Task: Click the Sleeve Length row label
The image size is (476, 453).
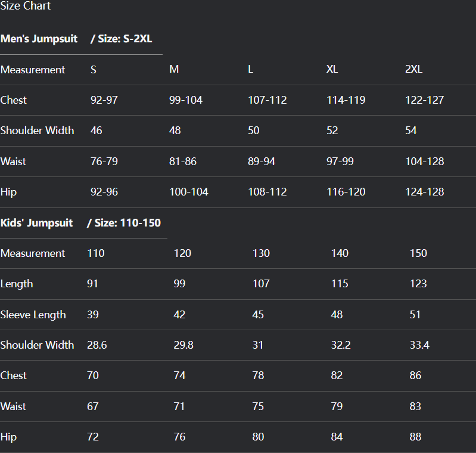Action: 33,315
